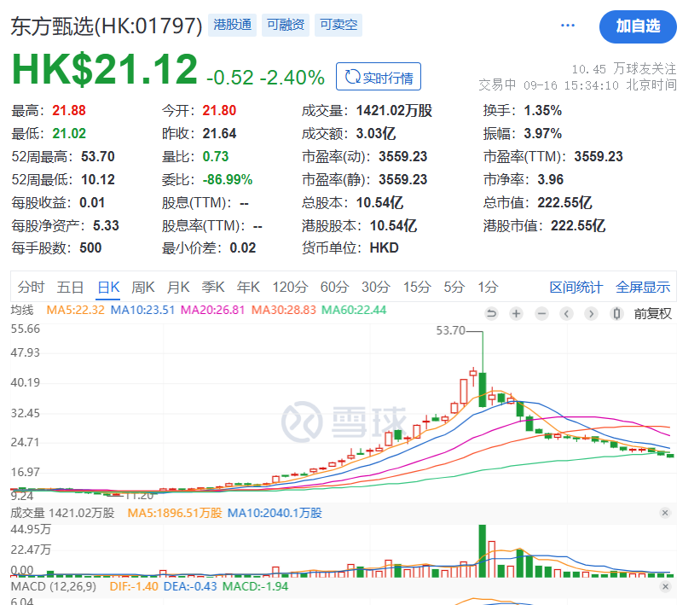Switch to the 1分 chart tab

pyautogui.click(x=488, y=288)
